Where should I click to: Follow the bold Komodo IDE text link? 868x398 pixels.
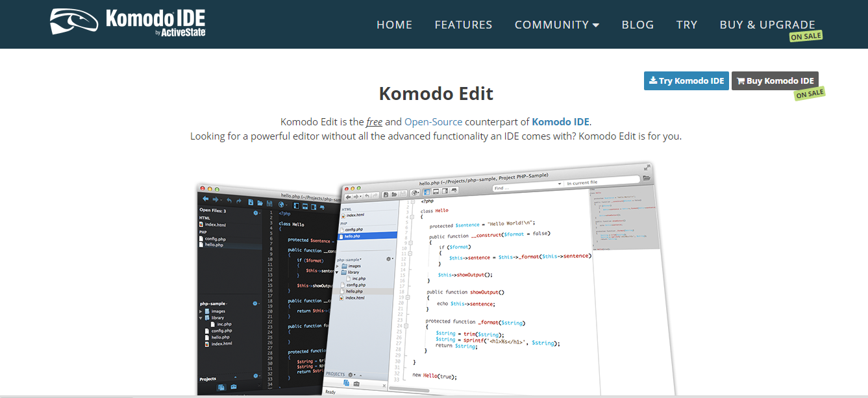coord(561,121)
